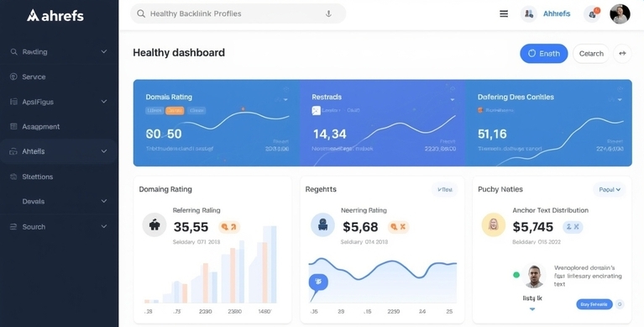Click the image icon under Restracls
The height and width of the screenshot is (327, 644).
(316, 110)
